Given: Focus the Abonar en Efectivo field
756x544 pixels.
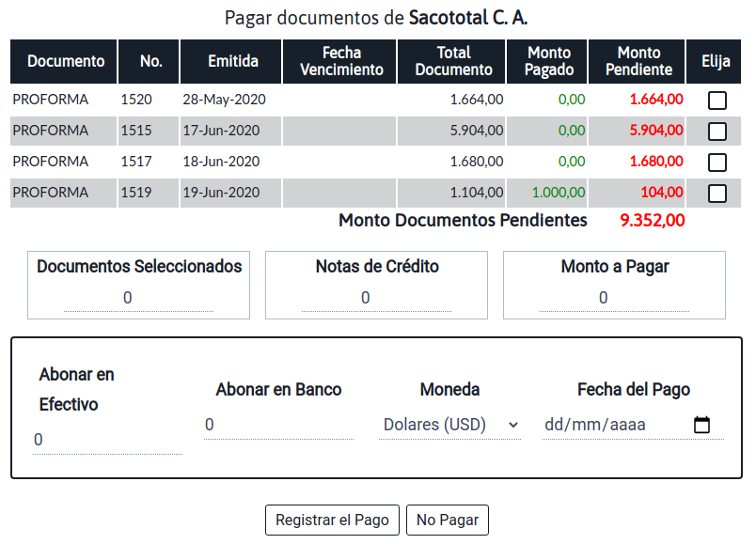Looking at the screenshot, I should 107,440.
